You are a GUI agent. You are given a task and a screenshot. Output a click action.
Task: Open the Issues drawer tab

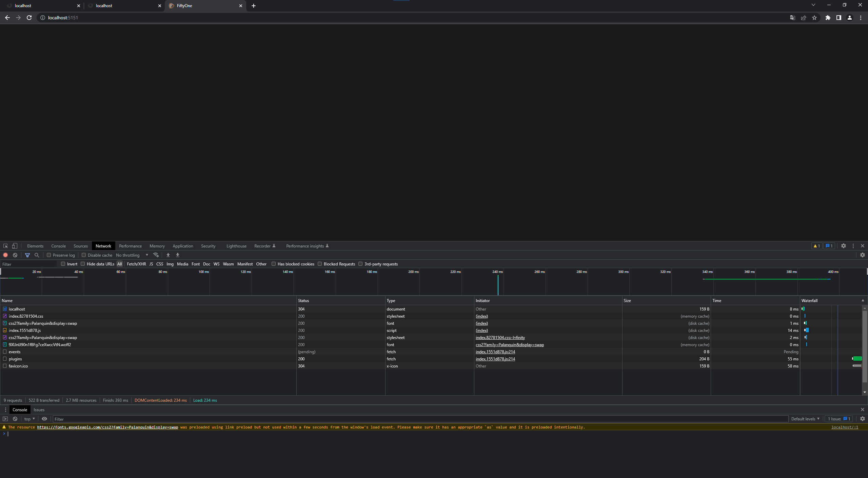pyautogui.click(x=39, y=410)
